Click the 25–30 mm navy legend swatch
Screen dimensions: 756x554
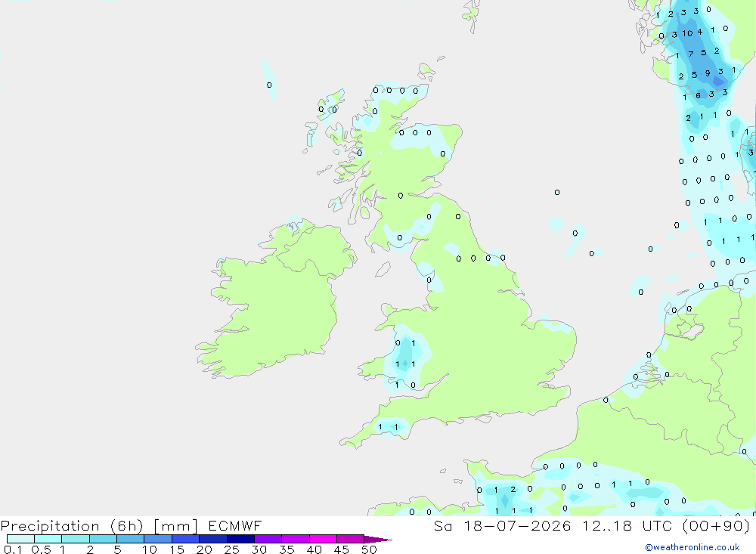(x=240, y=539)
